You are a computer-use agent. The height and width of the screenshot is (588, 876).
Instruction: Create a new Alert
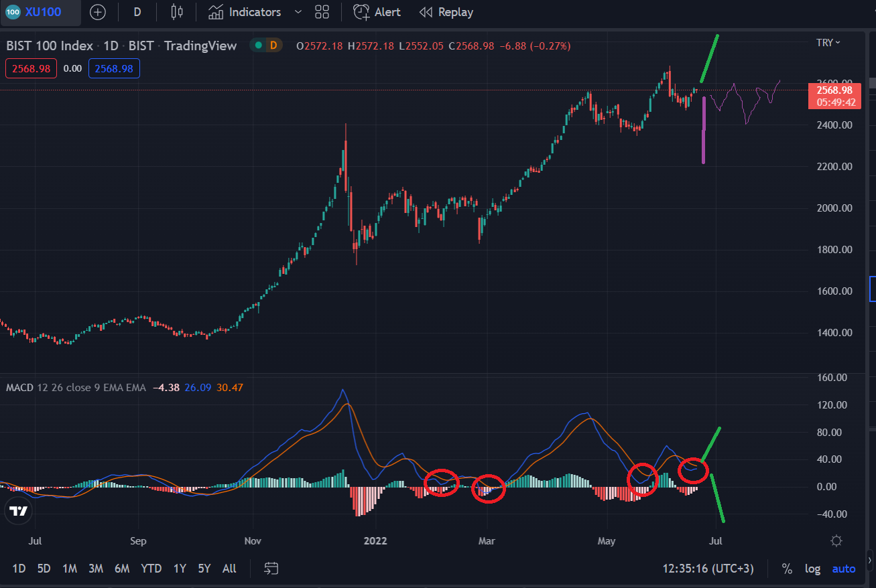[x=377, y=12]
